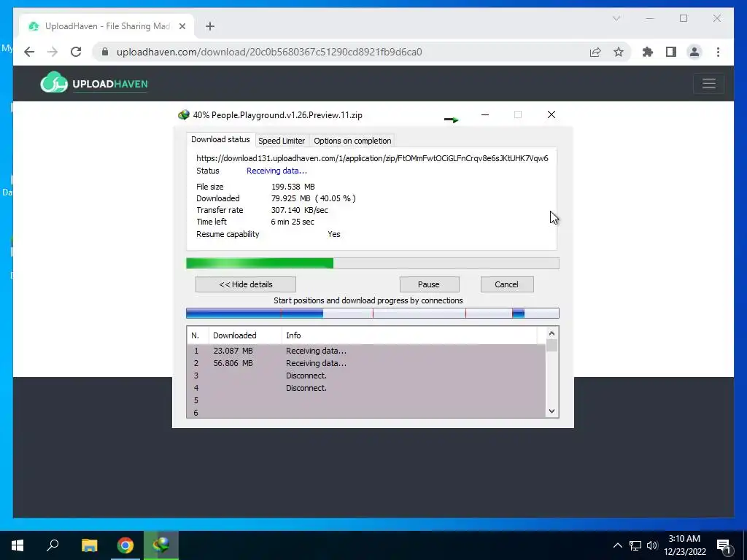The image size is (747, 560).
Task: Click the N. column header
Action: (198, 335)
